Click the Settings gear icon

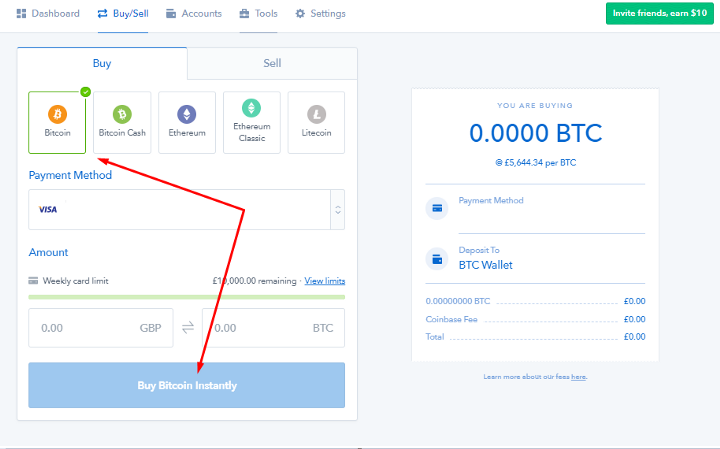pyautogui.click(x=300, y=14)
